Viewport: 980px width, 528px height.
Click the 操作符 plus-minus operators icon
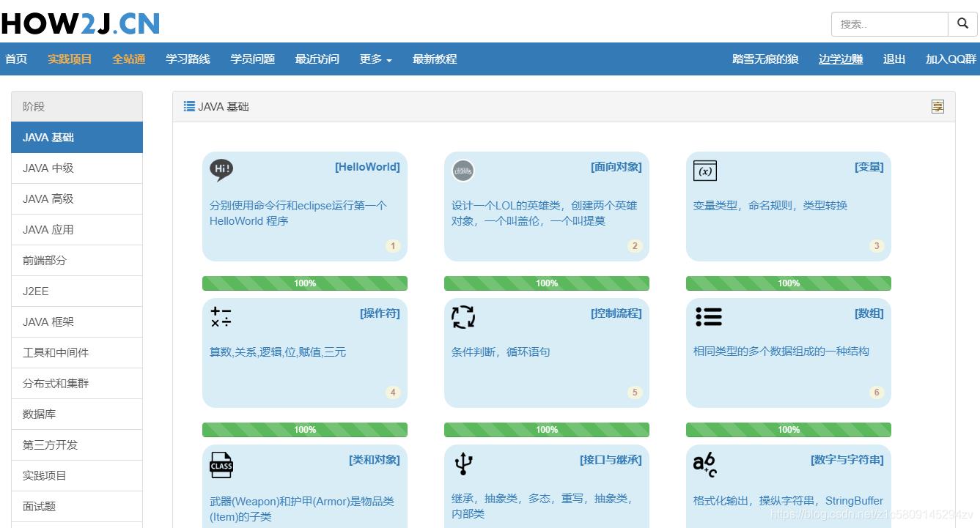pyautogui.click(x=221, y=317)
